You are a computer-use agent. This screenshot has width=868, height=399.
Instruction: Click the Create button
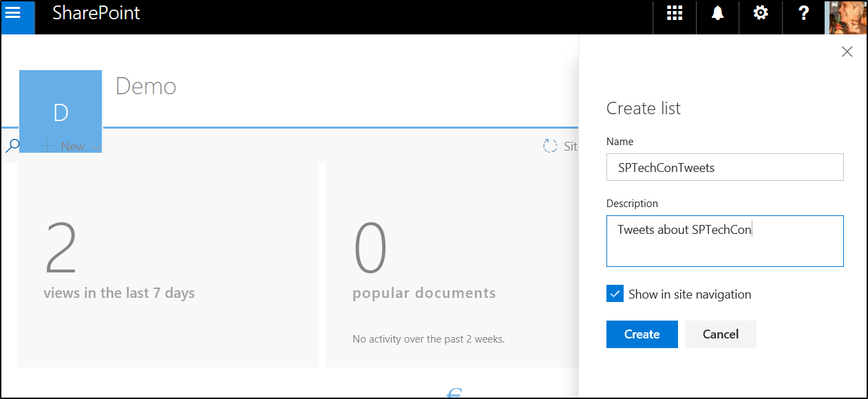tap(642, 334)
